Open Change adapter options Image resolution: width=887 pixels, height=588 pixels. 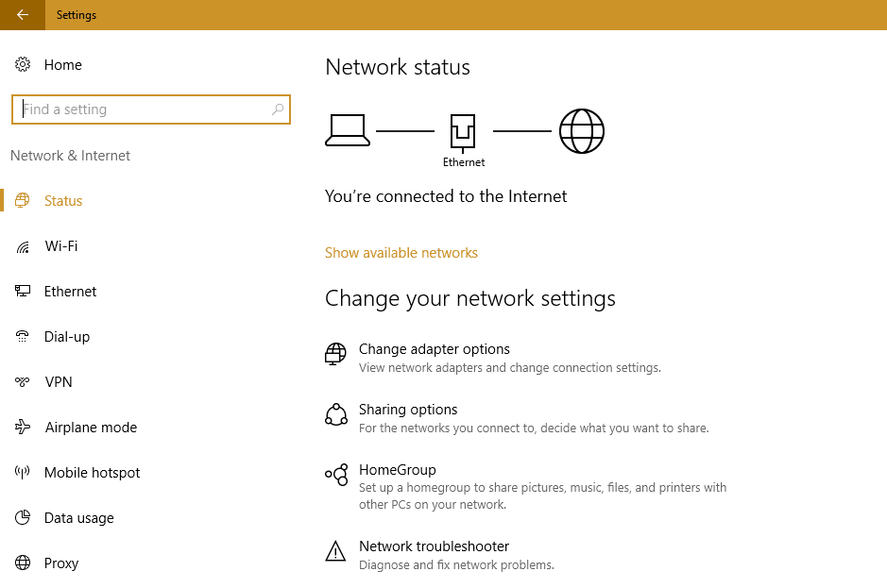[x=434, y=348]
